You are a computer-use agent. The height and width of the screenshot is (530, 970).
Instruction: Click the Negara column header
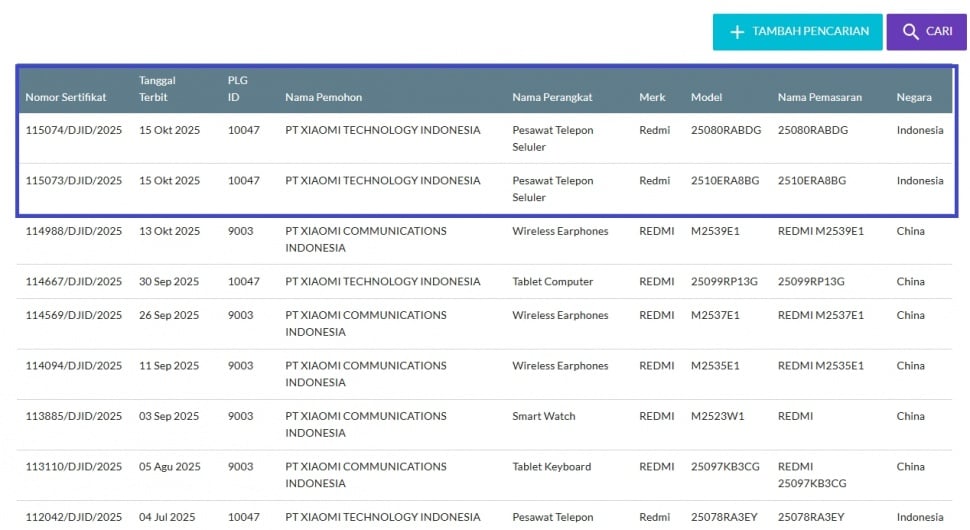(x=914, y=97)
